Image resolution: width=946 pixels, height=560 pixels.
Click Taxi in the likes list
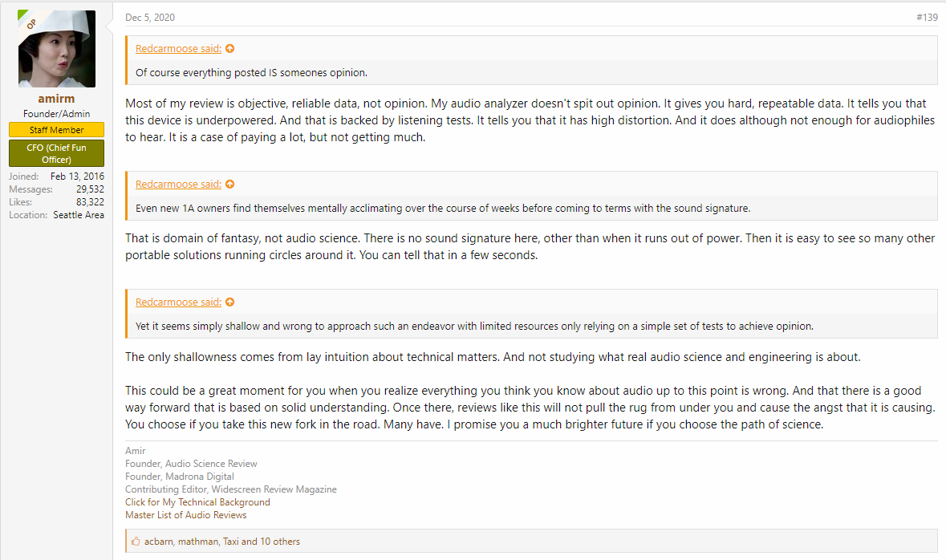pos(230,542)
